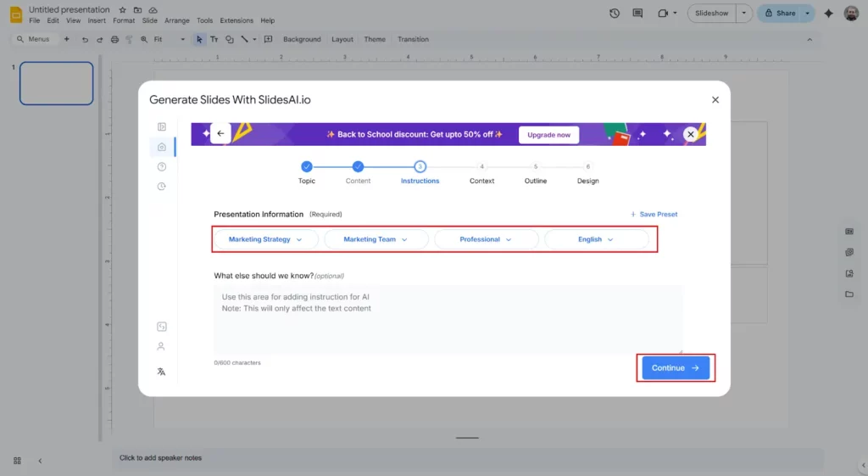
Task: Click the Upgrade now button
Action: point(548,135)
